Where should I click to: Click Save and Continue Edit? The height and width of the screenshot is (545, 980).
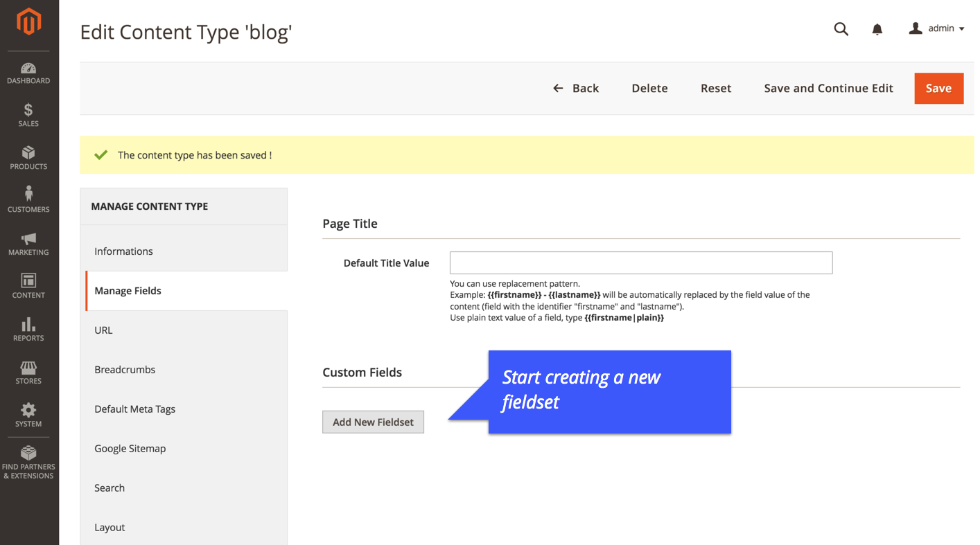(828, 88)
